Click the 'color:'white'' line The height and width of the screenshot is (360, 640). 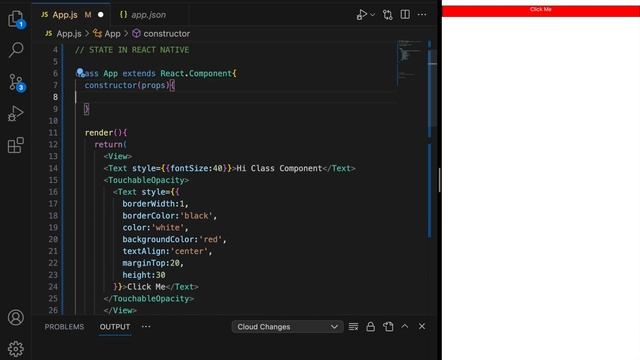156,227
